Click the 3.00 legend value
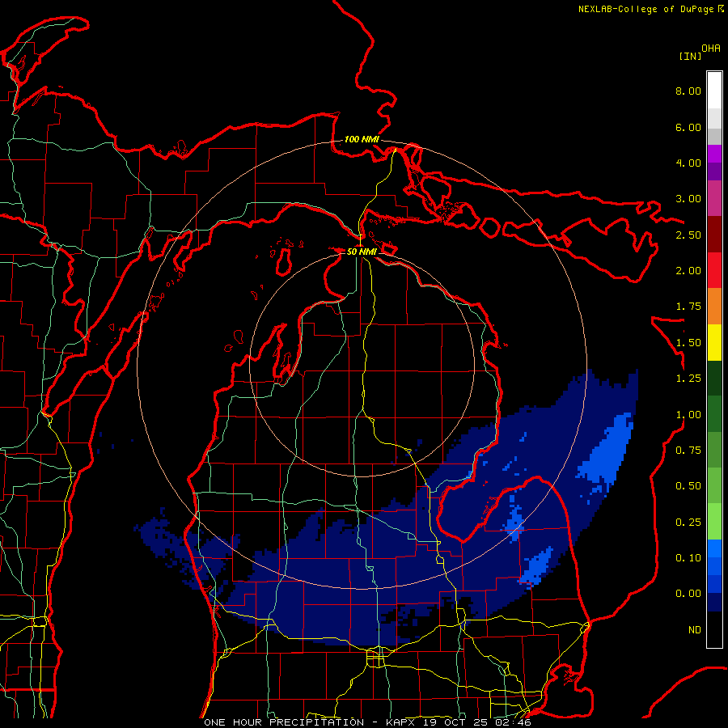This screenshot has height=728, width=728. point(688,199)
